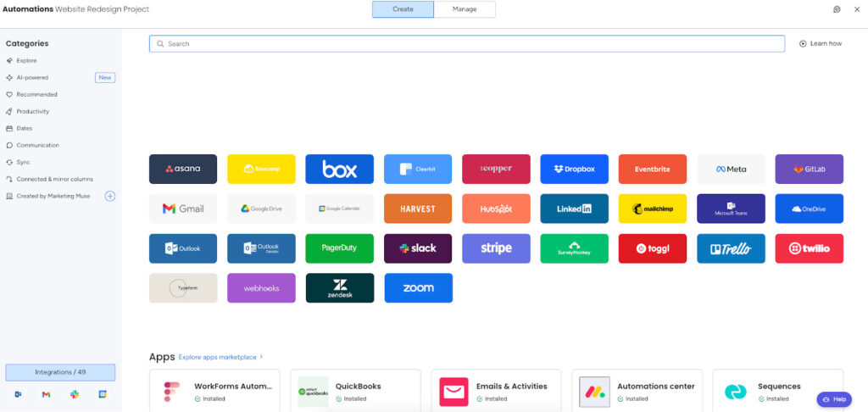This screenshot has width=868, height=412.
Task: Open the Automations center app card
Action: [637, 391]
